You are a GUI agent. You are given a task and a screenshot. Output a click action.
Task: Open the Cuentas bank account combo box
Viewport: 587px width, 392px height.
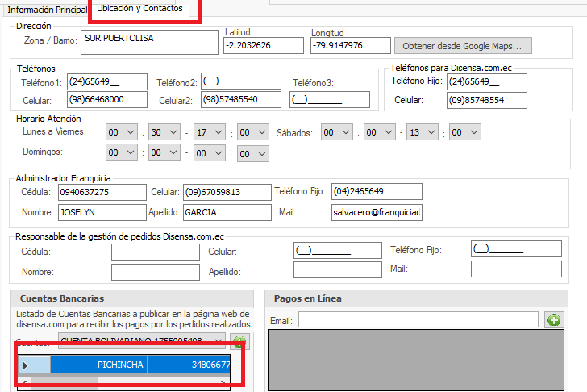(x=142, y=341)
